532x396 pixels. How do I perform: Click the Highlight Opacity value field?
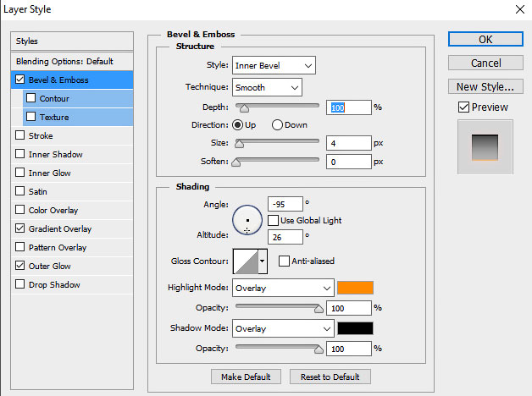point(349,308)
